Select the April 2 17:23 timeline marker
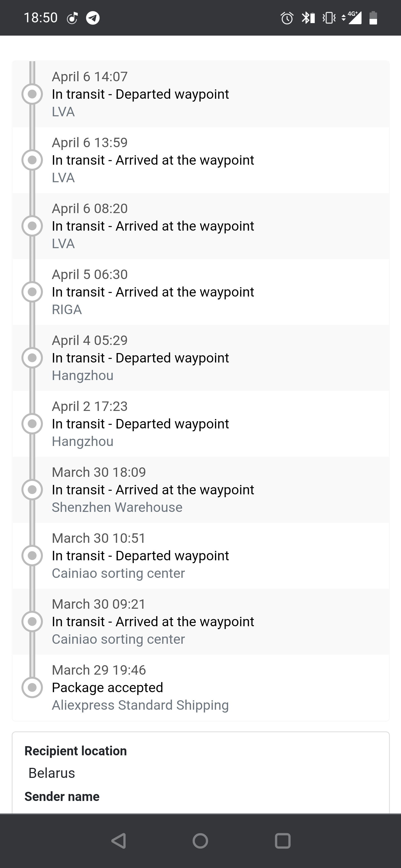The image size is (401, 868). [32, 423]
